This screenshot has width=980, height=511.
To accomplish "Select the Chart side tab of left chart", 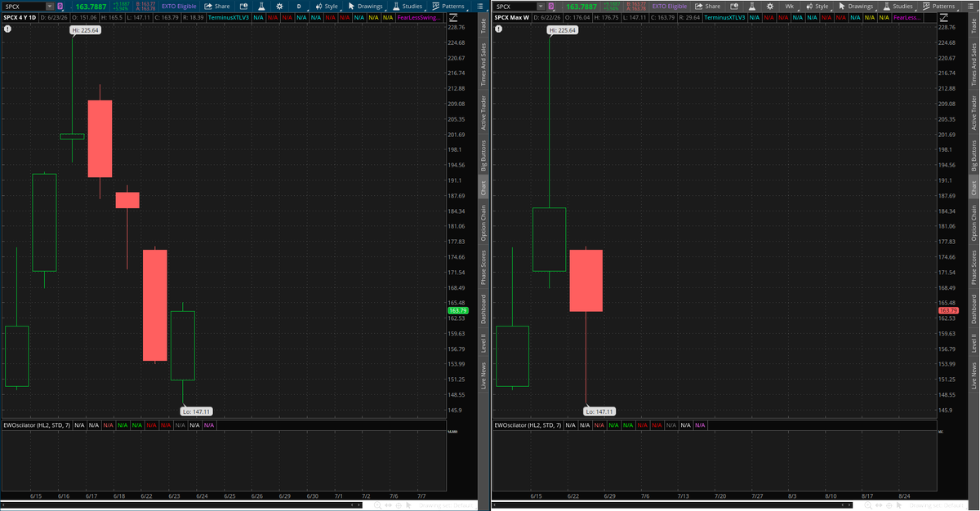I will click(x=483, y=187).
